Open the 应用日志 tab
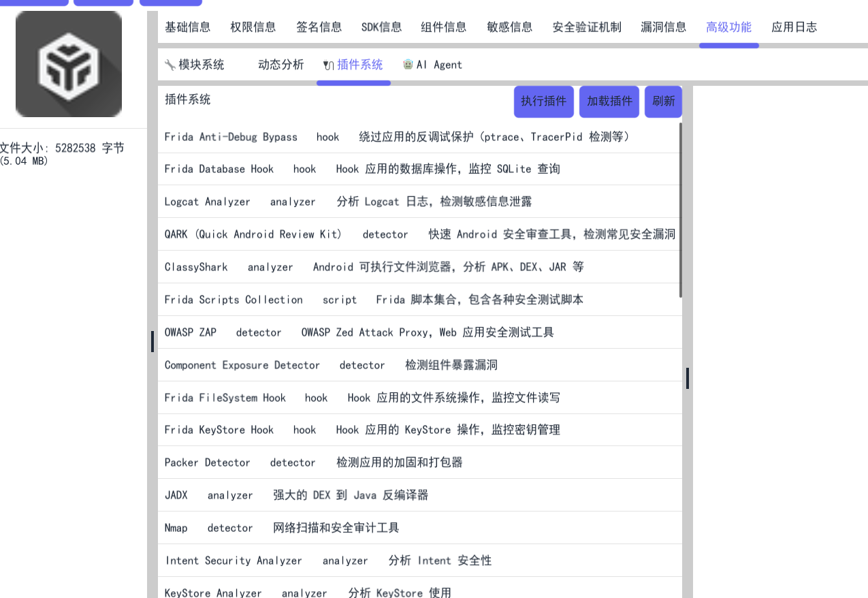 (794, 27)
